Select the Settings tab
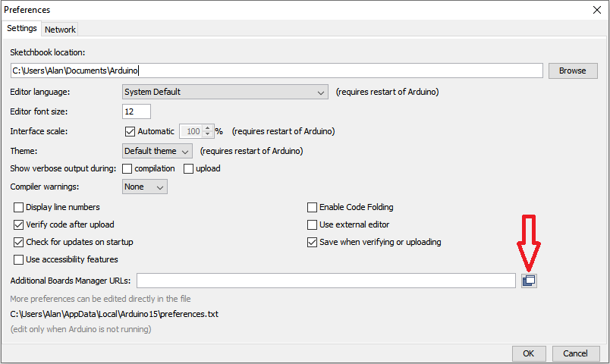The image size is (610, 364). click(x=22, y=28)
